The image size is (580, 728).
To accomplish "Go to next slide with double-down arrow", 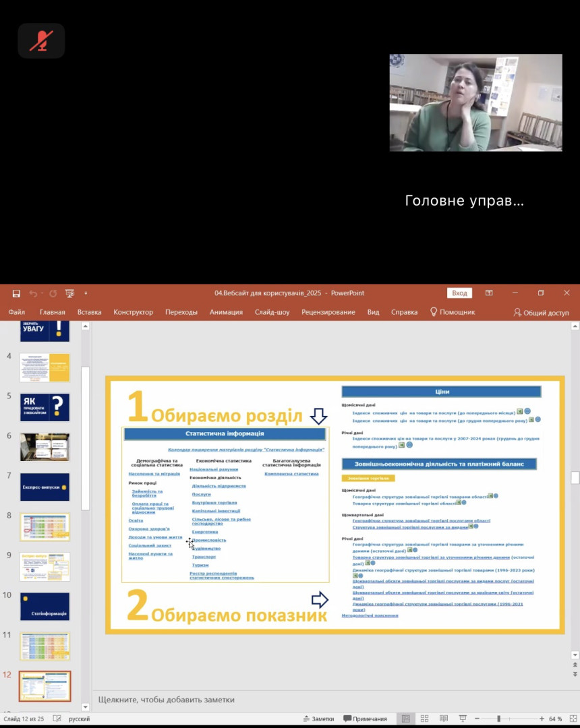I will click(x=575, y=673).
